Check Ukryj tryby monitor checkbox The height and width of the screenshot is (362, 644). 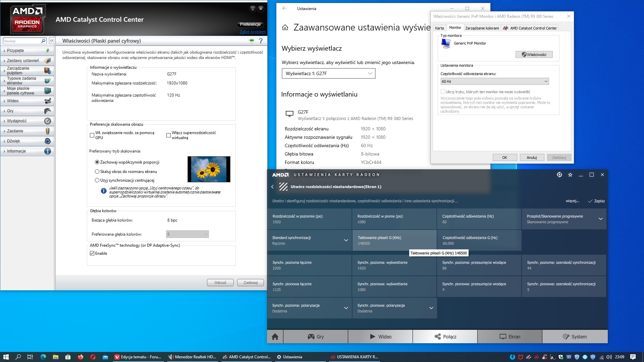tap(443, 92)
